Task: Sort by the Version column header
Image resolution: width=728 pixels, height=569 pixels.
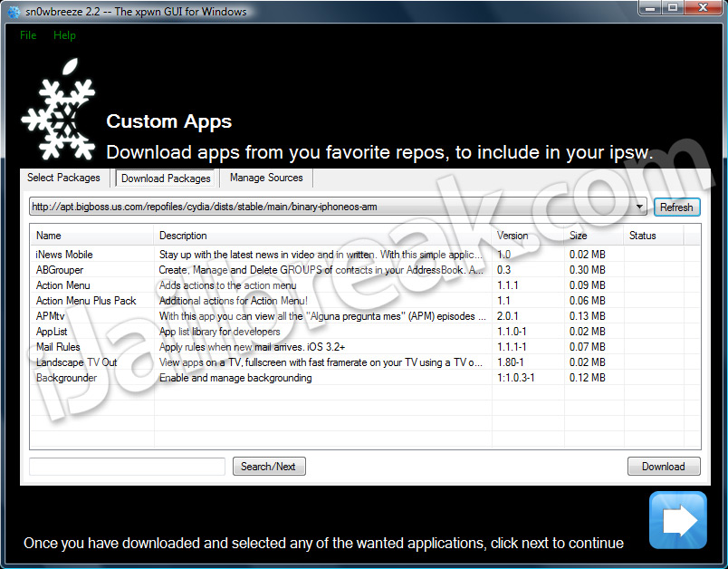Action: (528, 236)
